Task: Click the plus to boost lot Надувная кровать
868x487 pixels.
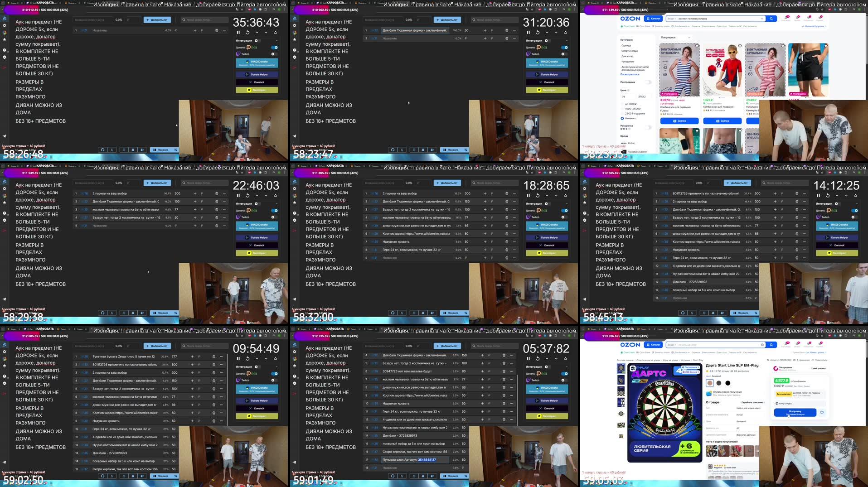Action: pyautogui.click(x=485, y=241)
